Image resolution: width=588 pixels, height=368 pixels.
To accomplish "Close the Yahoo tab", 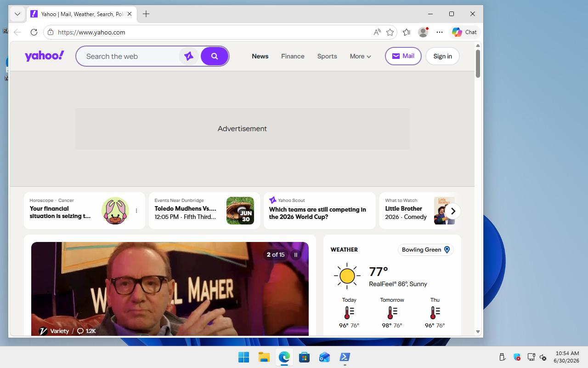I will tap(130, 14).
